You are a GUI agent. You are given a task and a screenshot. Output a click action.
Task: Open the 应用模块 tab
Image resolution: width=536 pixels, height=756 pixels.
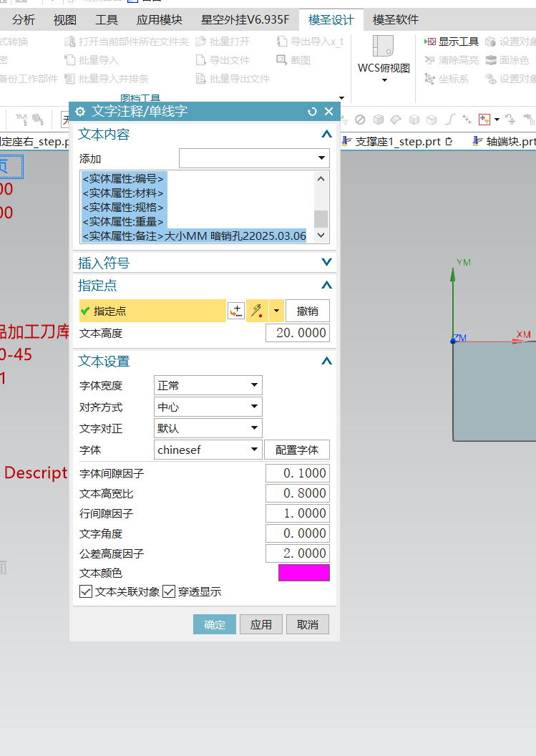(160, 20)
